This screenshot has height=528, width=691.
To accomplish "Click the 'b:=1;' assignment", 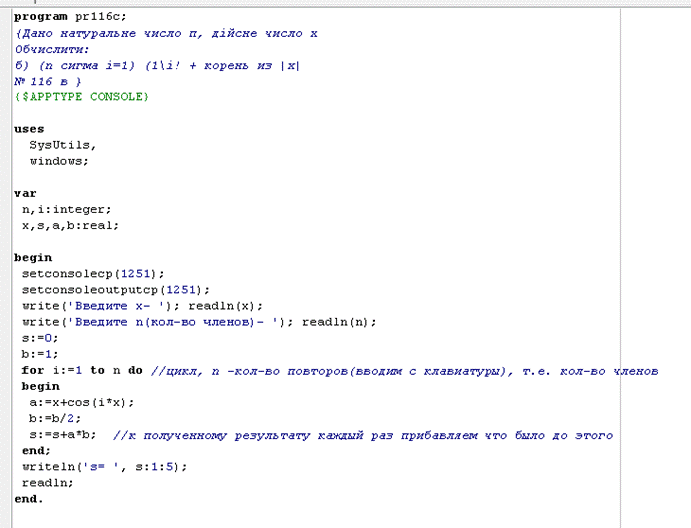I will pos(40,354).
